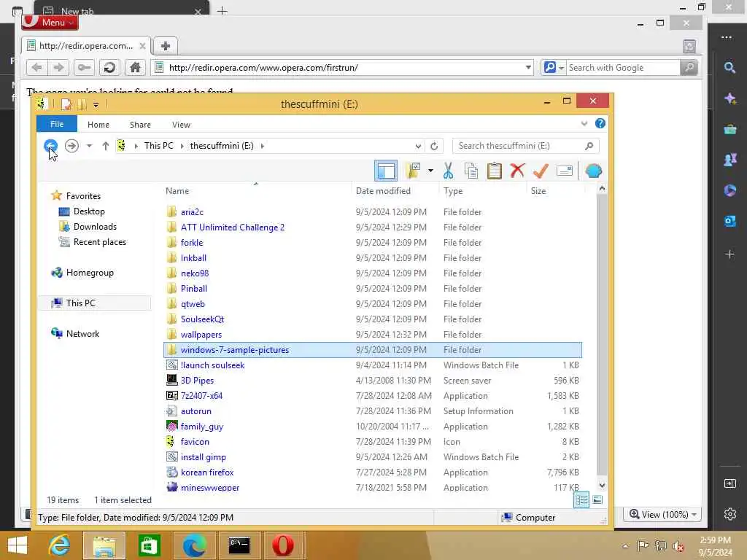
Task: Open the recent locations dropdown arrow
Action: pos(89,146)
